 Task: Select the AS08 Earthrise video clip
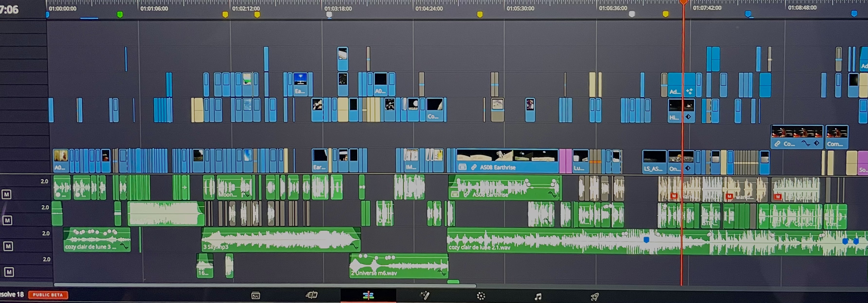point(508,161)
